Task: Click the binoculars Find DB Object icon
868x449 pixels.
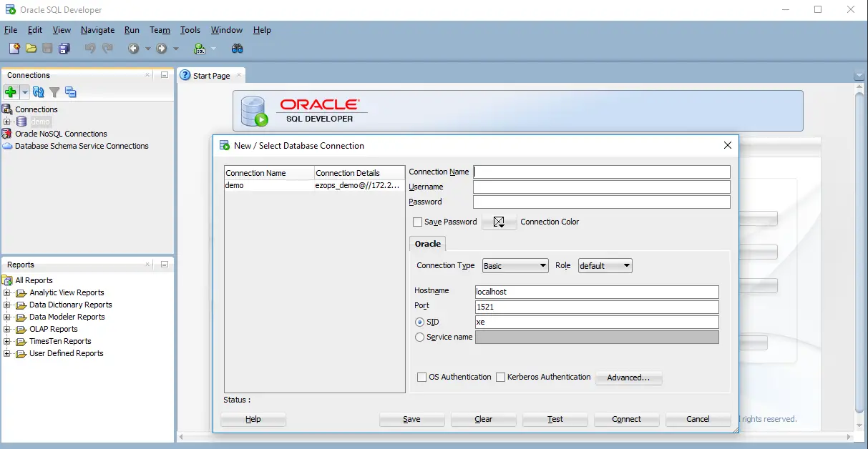Action: point(238,49)
